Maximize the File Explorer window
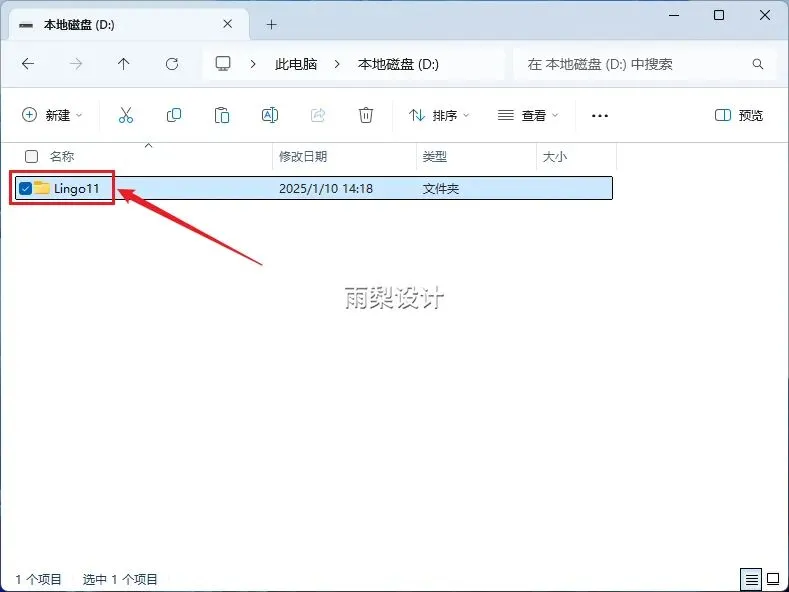Viewport: 789px width, 592px height. (x=719, y=15)
